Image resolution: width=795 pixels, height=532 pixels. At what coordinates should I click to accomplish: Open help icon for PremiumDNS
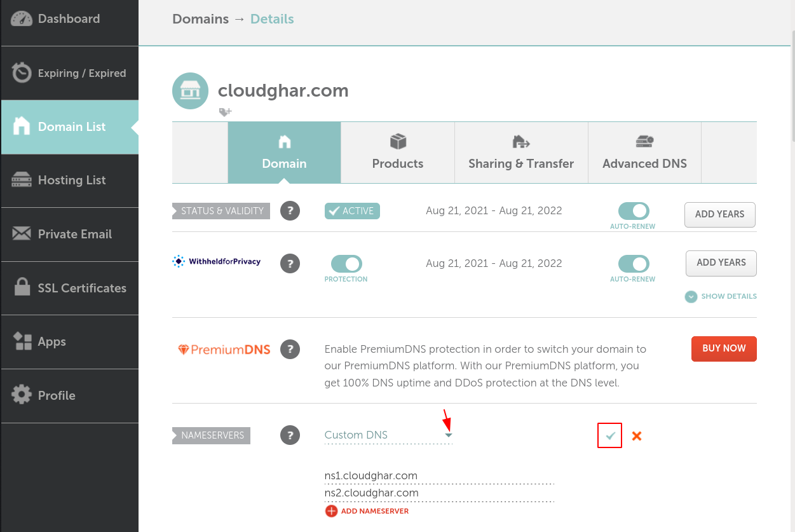pos(290,349)
